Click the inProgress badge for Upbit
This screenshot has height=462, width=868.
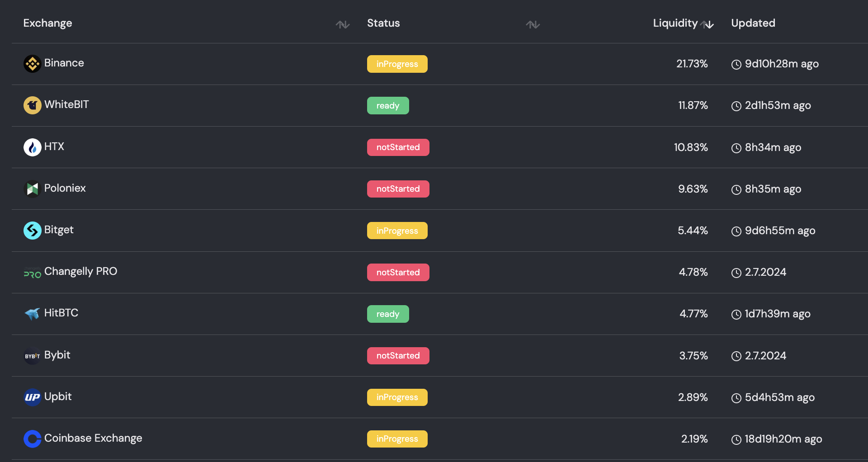point(397,397)
